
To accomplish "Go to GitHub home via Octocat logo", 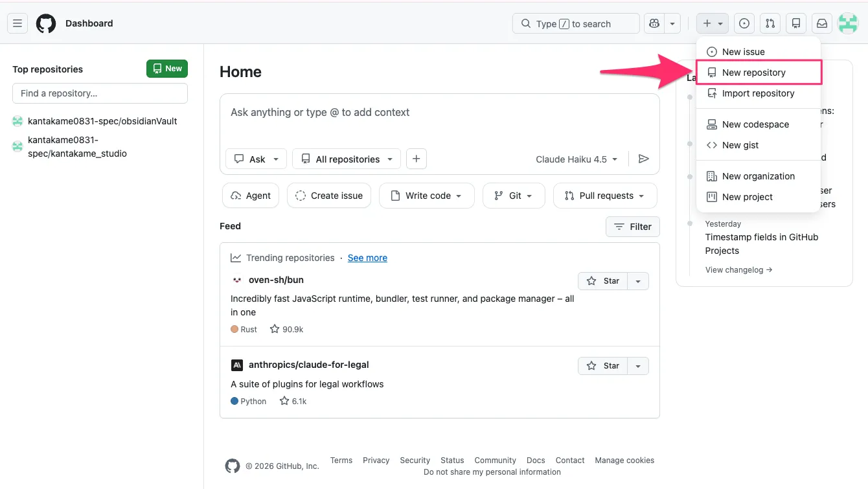I will [46, 24].
